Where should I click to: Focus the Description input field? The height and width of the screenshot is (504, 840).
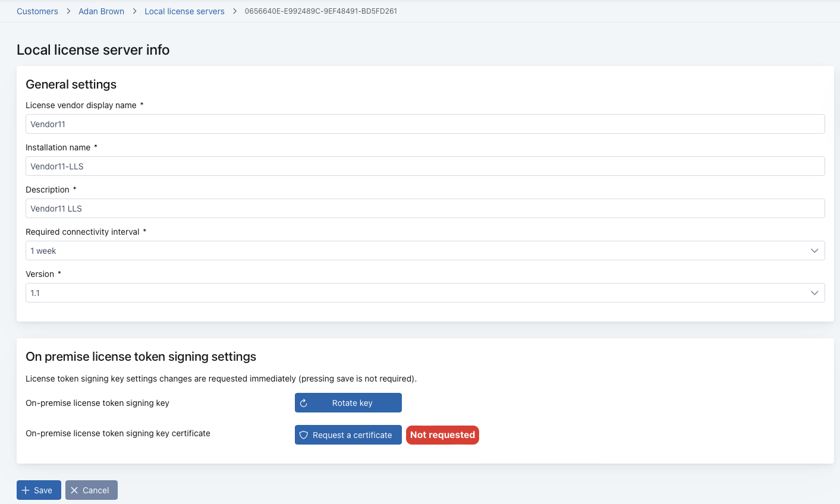[x=425, y=209]
